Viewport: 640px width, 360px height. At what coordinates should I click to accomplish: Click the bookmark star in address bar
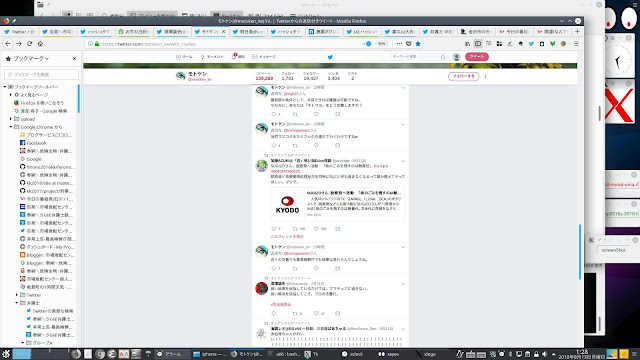418,44
